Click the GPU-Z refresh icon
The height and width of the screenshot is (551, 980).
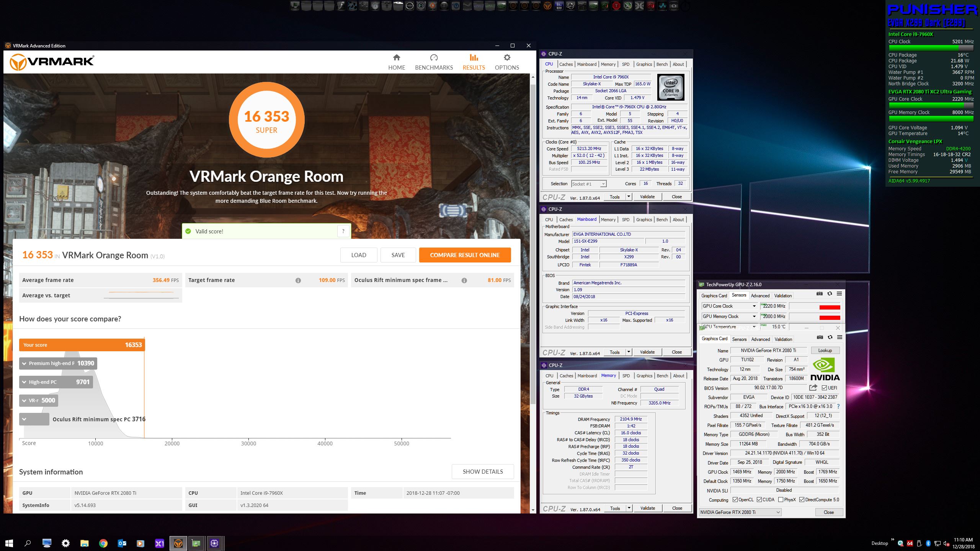(830, 337)
